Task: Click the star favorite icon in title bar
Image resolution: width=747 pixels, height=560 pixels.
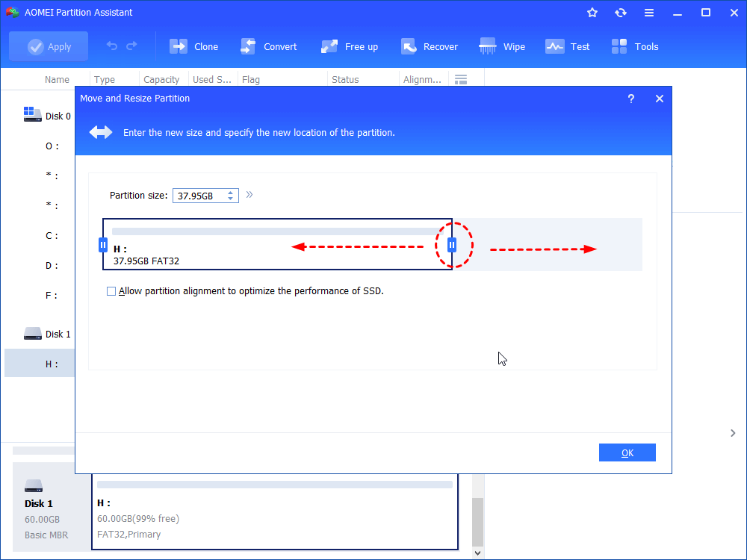Action: (x=592, y=13)
